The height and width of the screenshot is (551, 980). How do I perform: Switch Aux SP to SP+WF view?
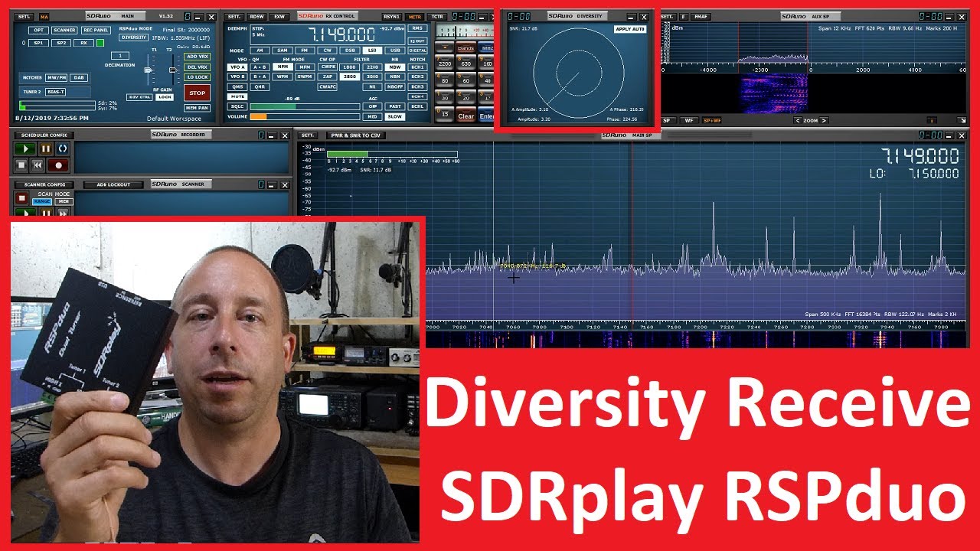coord(711,120)
